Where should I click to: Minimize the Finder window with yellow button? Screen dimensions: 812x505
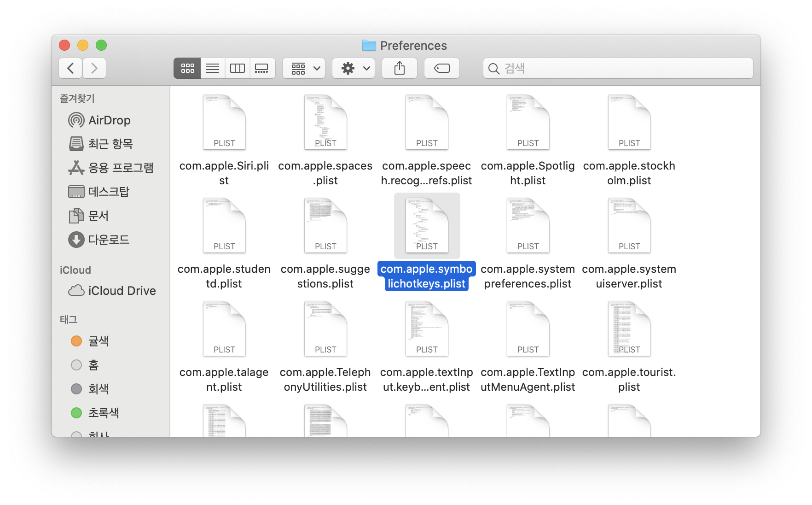[x=83, y=45]
